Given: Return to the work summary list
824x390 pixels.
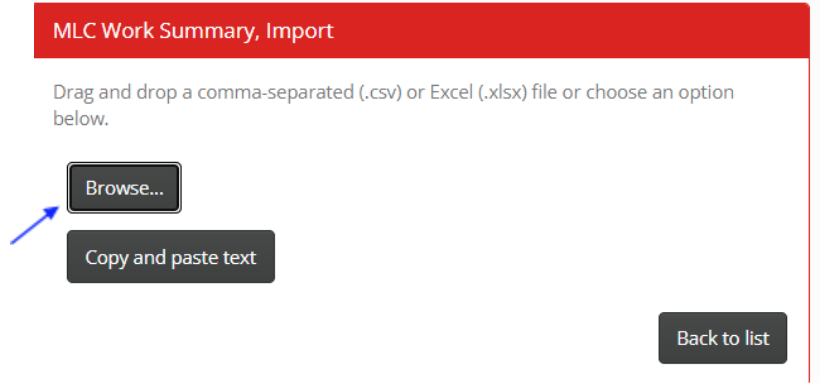Looking at the screenshot, I should tap(723, 338).
